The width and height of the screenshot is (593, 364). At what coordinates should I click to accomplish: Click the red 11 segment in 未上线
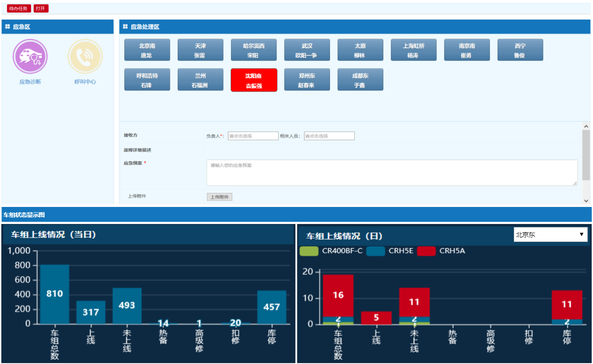[414, 302]
